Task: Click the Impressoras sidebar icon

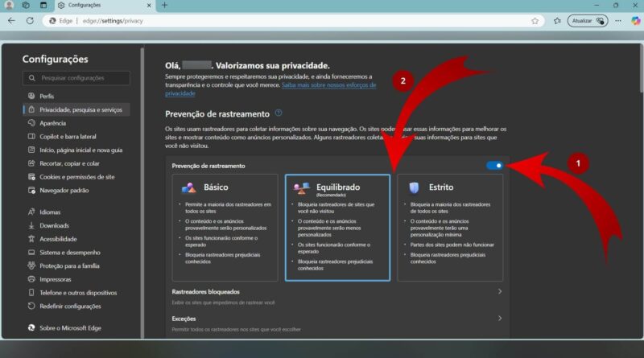Action: pyautogui.click(x=31, y=279)
